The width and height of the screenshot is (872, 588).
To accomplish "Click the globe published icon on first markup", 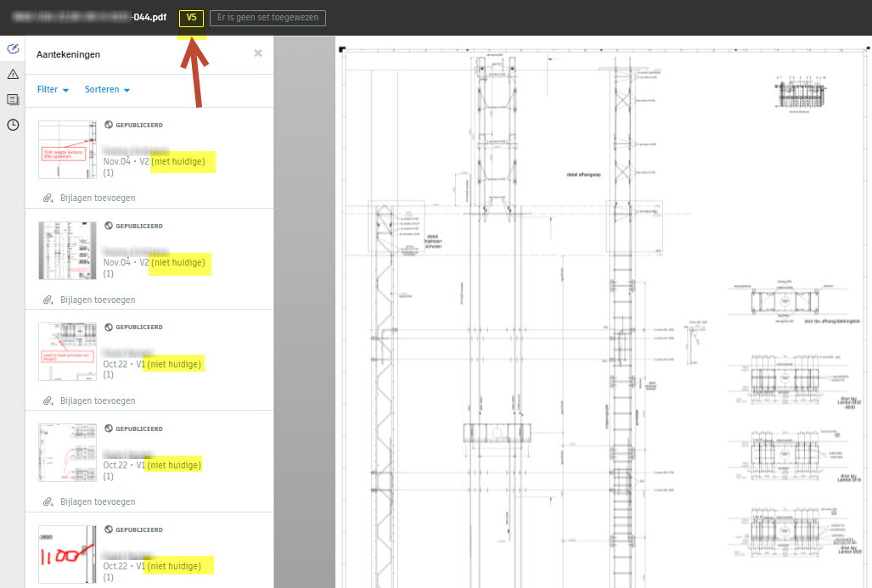I will point(109,125).
